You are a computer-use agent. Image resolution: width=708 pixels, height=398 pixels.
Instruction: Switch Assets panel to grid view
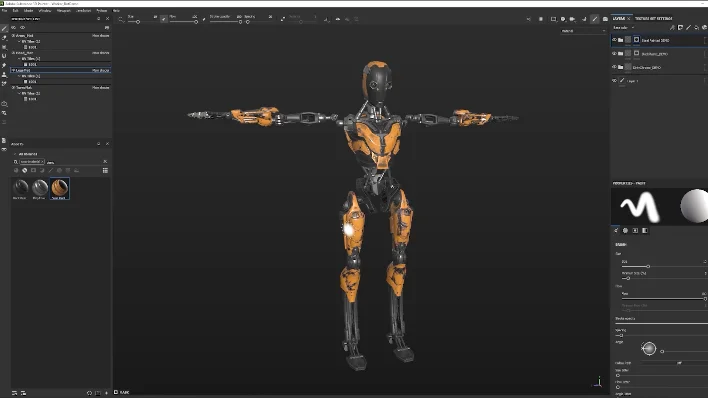tap(105, 170)
